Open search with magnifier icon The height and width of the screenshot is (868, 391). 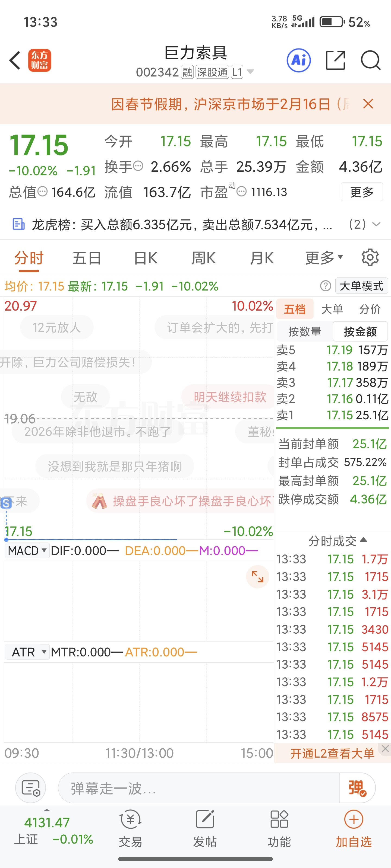pos(370,60)
